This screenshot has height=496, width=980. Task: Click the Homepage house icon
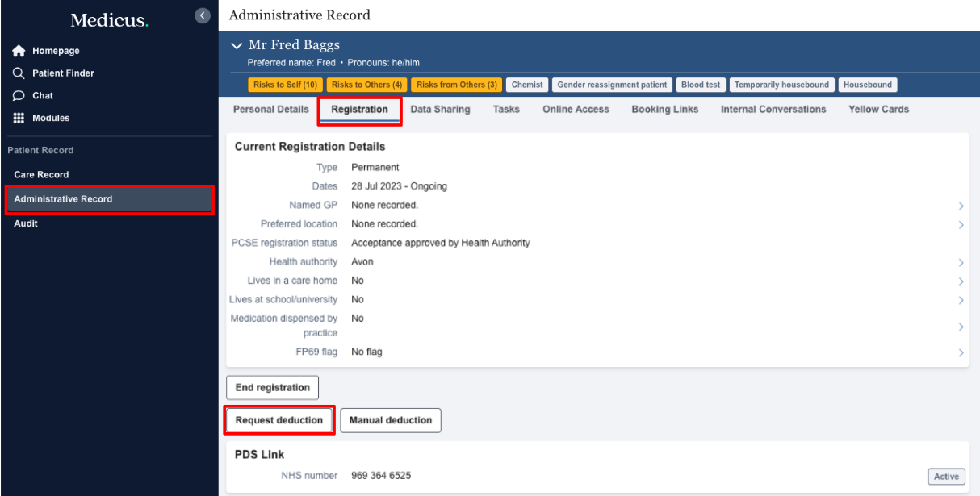pos(19,51)
